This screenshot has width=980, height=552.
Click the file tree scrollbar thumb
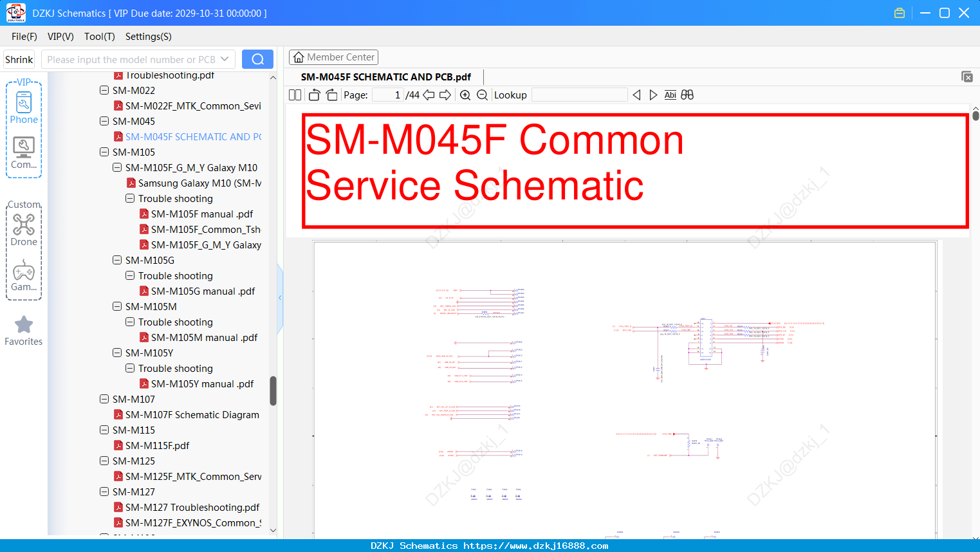273,391
